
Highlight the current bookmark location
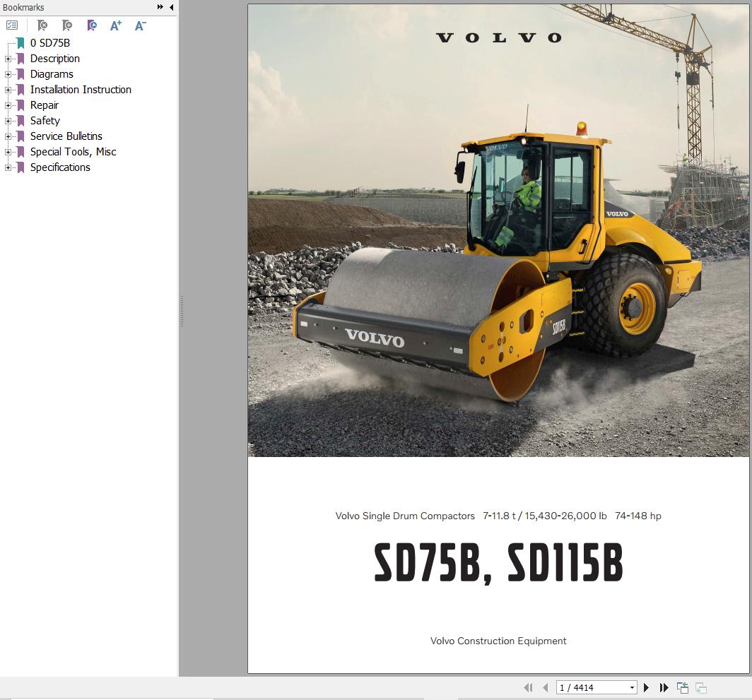click(x=91, y=25)
